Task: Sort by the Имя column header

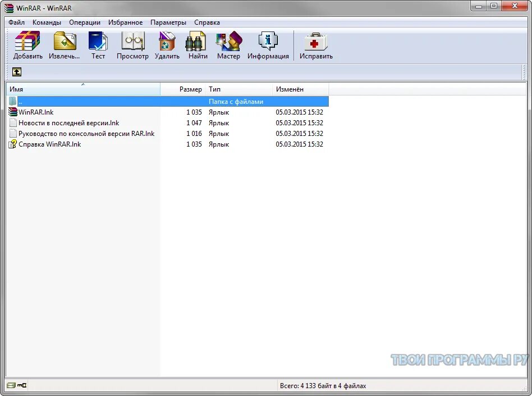Action: pyautogui.click(x=83, y=89)
